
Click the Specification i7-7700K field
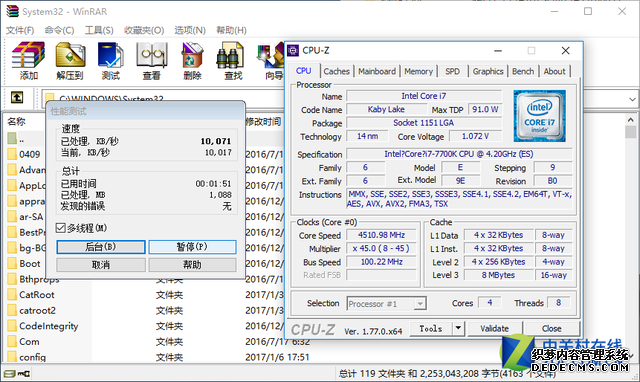click(x=459, y=154)
